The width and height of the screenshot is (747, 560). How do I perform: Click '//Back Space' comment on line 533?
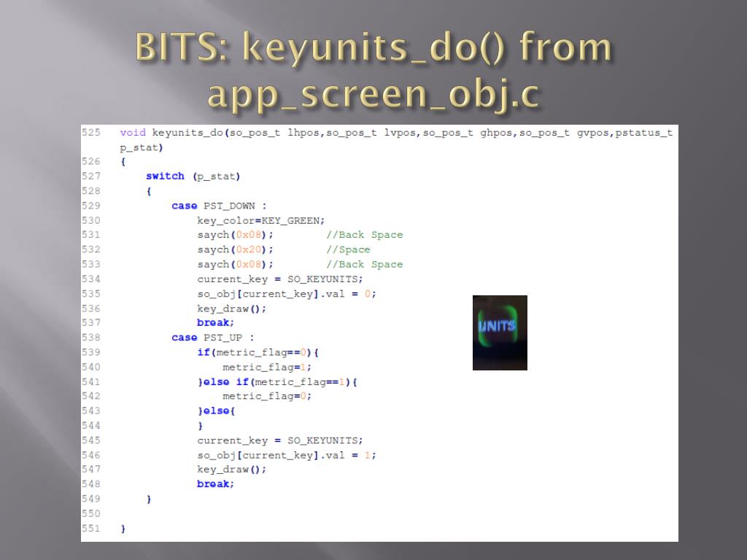[365, 264]
